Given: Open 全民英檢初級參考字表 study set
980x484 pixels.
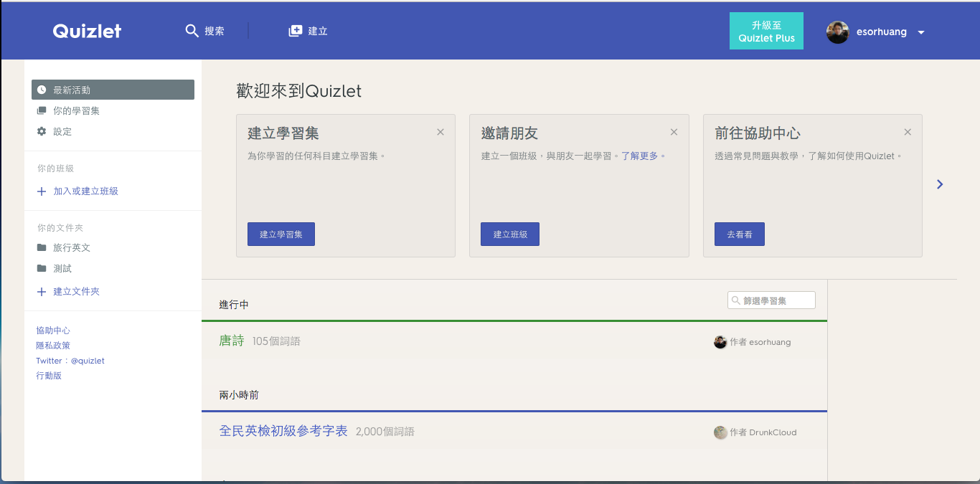Looking at the screenshot, I should [283, 432].
